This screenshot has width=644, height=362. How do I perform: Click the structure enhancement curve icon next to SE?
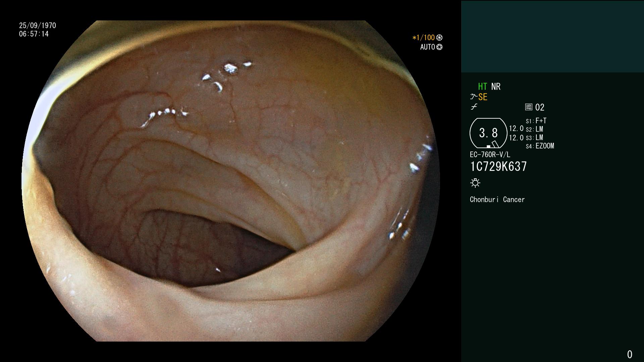[474, 97]
